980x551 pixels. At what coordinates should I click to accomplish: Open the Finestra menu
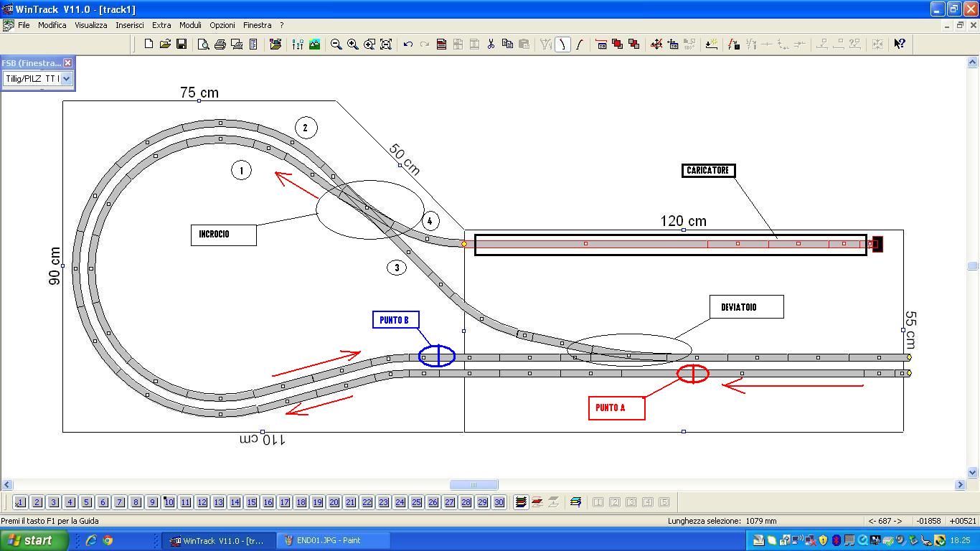pyautogui.click(x=257, y=25)
